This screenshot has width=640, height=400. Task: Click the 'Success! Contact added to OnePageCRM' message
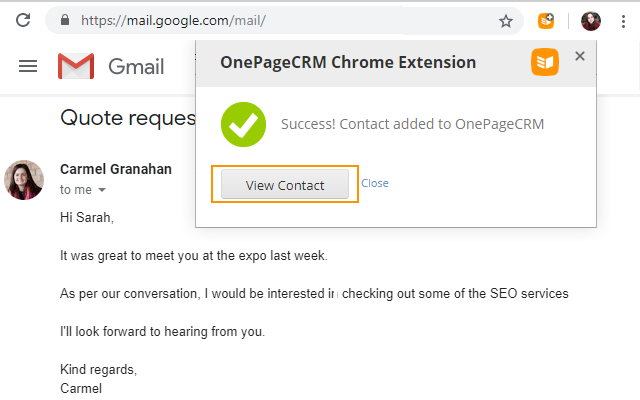pyautogui.click(x=412, y=124)
